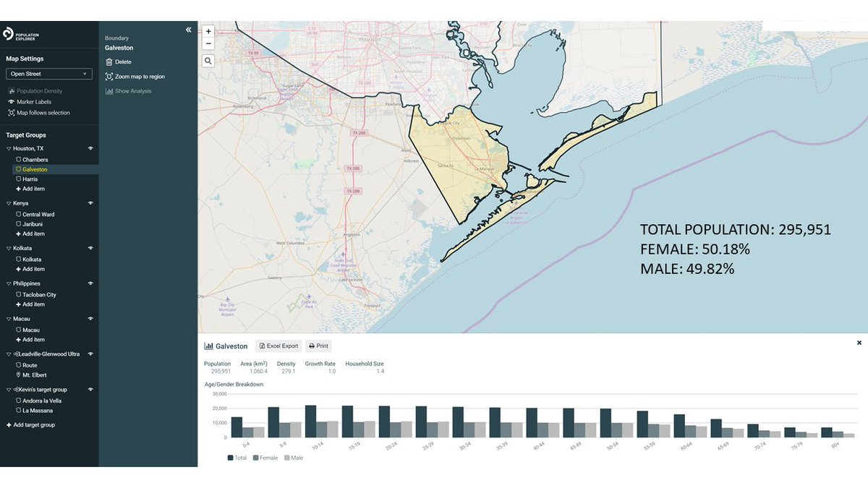
Task: Close the analysis panel
Action: [x=859, y=343]
